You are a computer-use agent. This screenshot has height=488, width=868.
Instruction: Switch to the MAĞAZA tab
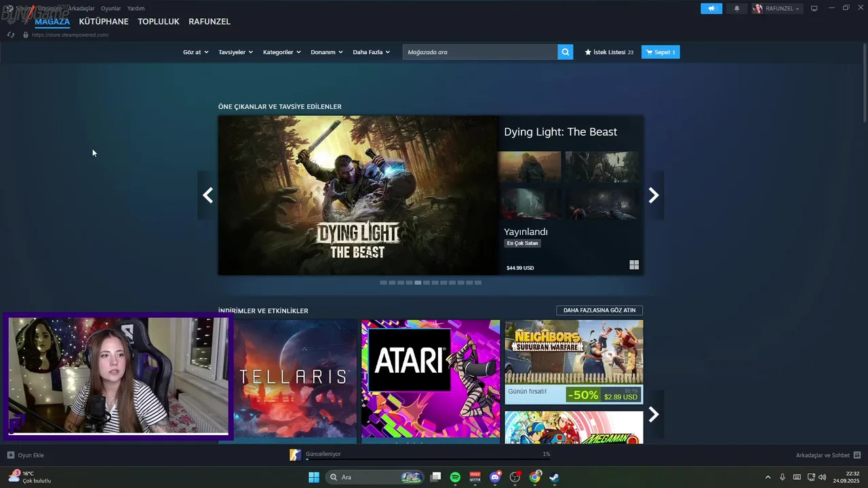[52, 22]
